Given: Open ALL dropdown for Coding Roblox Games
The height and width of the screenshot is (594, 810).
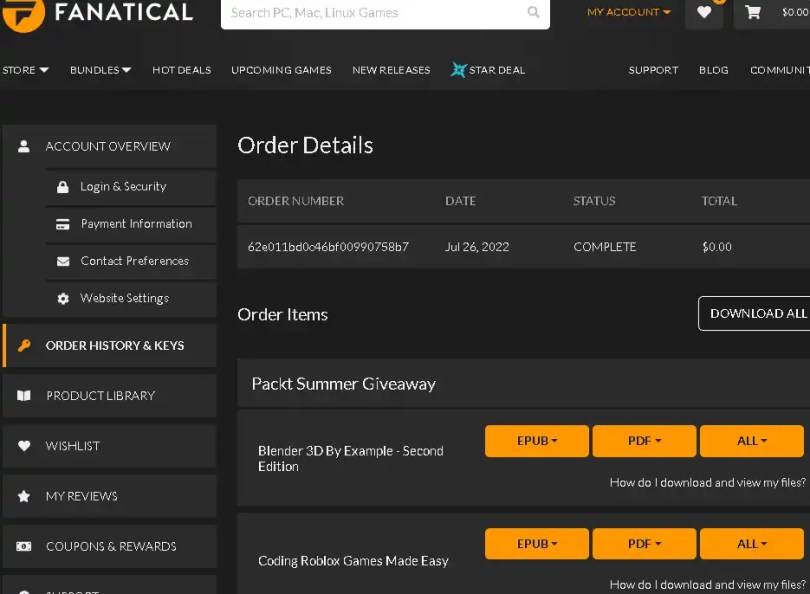Looking at the screenshot, I should 752,543.
